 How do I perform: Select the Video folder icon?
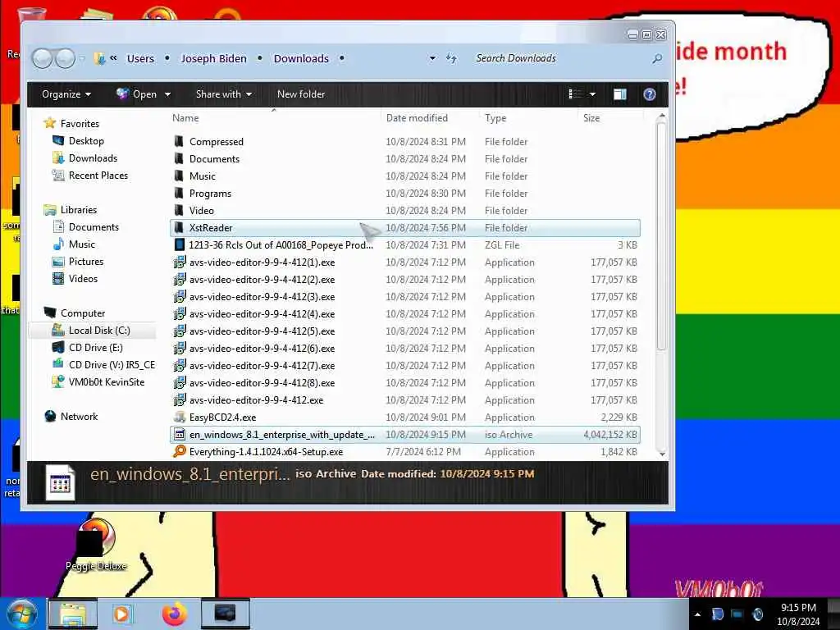tap(179, 211)
